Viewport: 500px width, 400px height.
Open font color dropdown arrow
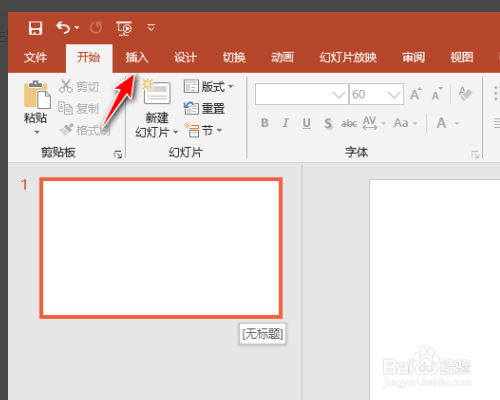pos(457,123)
